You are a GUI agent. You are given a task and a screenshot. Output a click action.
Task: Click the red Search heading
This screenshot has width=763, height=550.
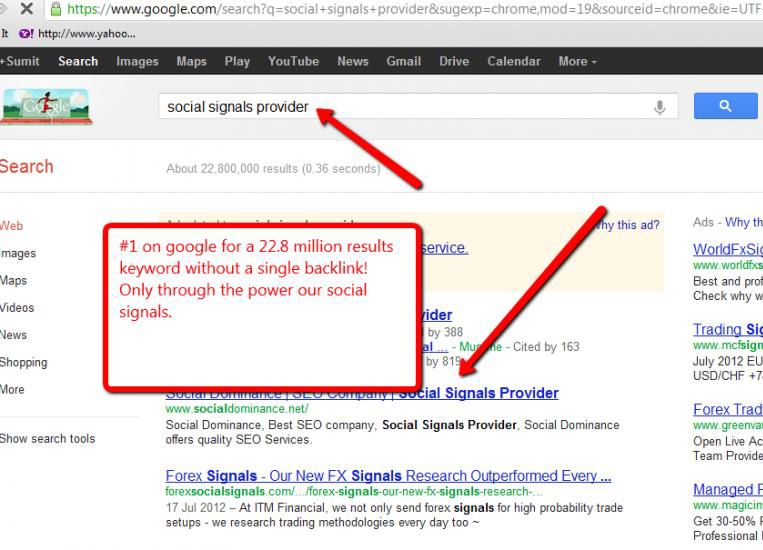click(x=27, y=166)
